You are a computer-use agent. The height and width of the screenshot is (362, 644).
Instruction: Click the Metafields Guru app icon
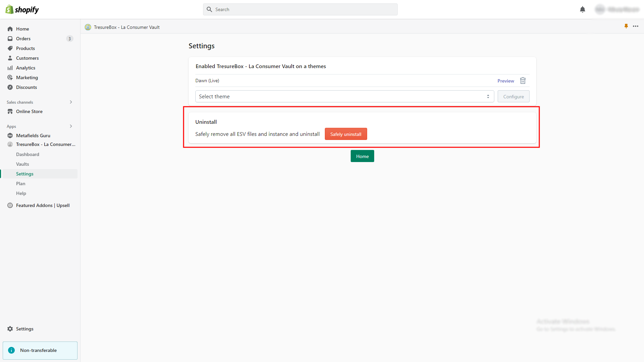click(x=10, y=136)
